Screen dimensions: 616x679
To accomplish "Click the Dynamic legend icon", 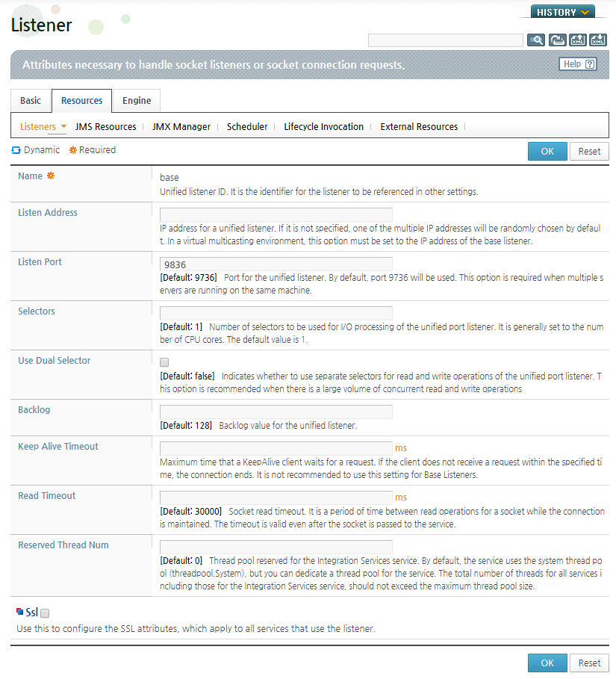I will (16, 150).
